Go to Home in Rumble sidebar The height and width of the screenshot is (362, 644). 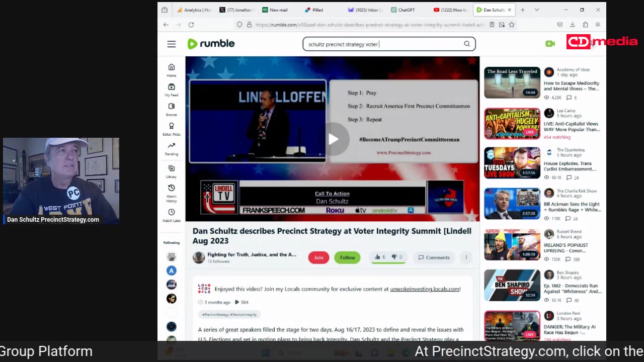pos(172,70)
